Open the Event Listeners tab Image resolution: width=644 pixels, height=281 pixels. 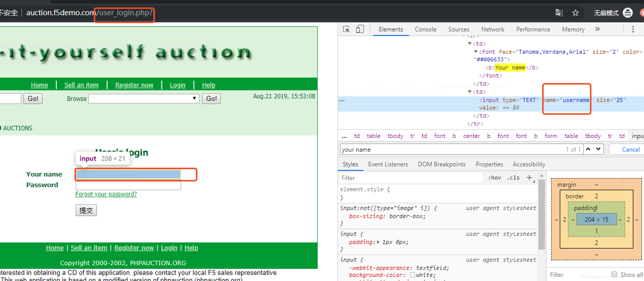[388, 164]
